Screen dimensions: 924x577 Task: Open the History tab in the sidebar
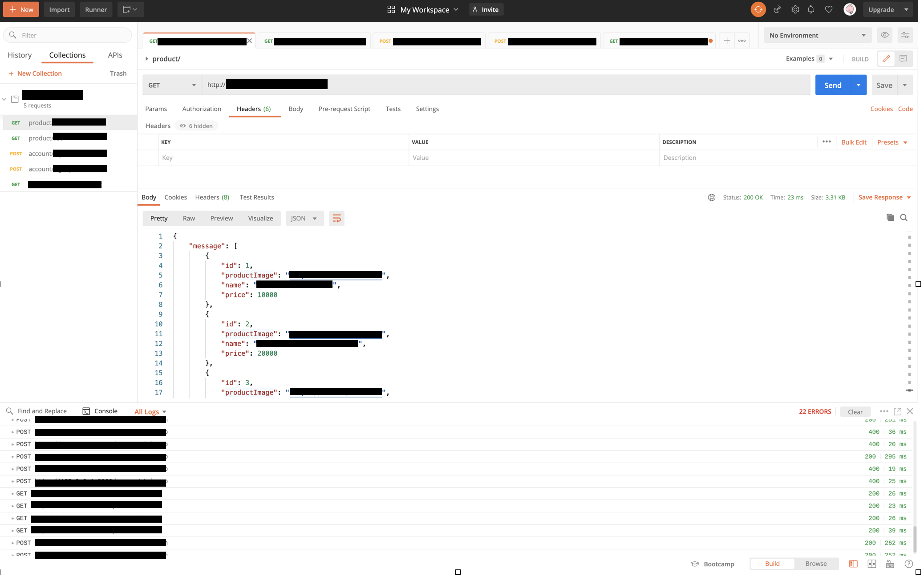(20, 55)
